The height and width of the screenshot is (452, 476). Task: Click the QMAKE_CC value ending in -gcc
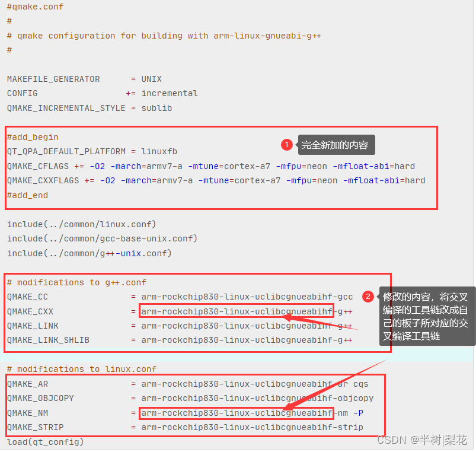coord(247,297)
